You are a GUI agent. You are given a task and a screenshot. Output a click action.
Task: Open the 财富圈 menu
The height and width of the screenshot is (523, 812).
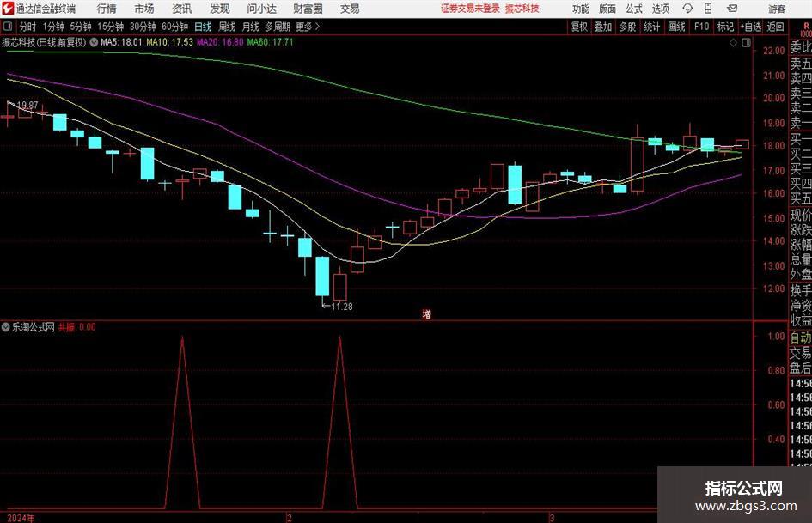(308, 9)
